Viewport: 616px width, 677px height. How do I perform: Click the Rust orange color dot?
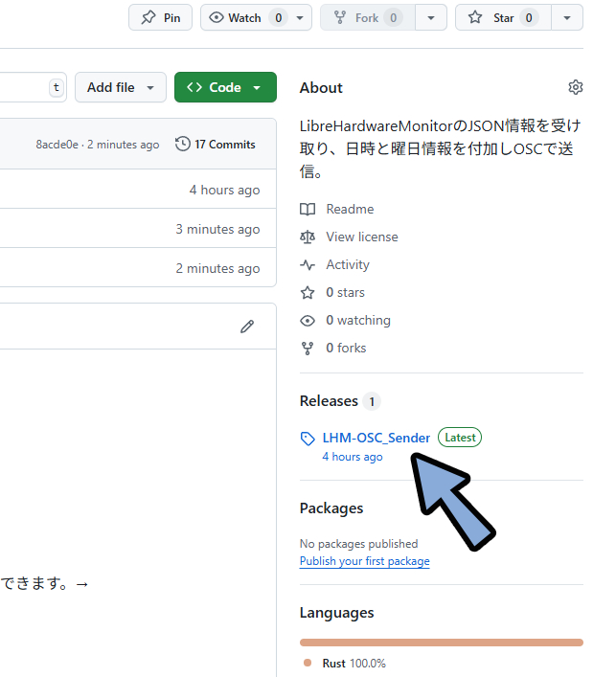pyautogui.click(x=308, y=663)
